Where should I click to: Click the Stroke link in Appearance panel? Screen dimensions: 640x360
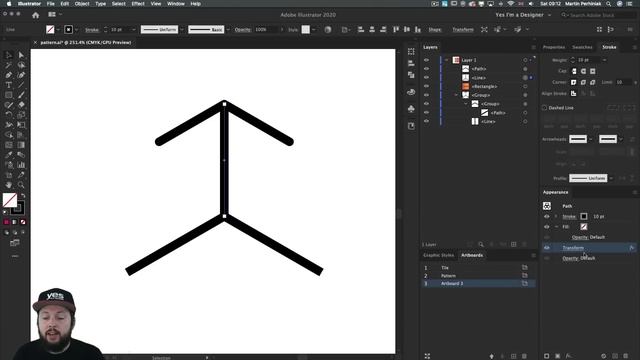[x=569, y=216]
